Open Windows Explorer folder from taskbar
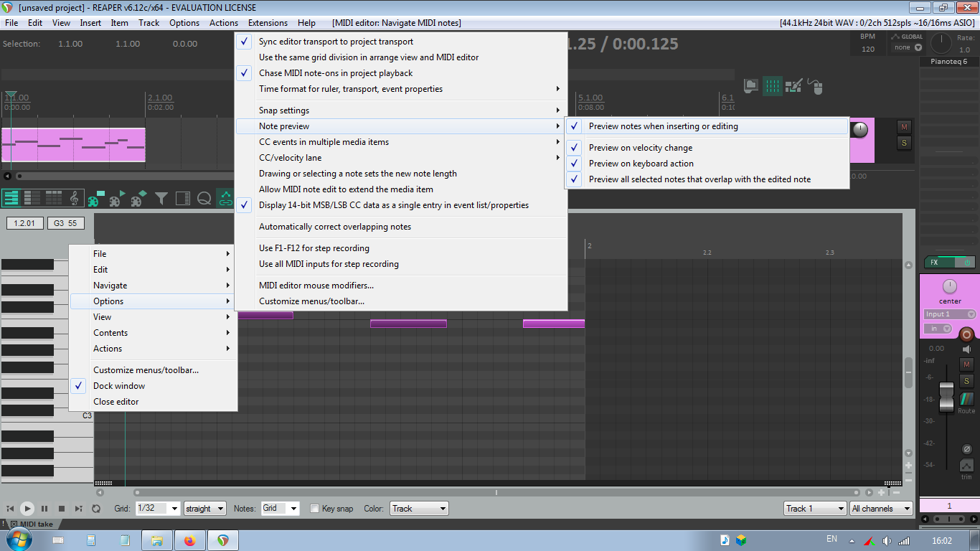 157,540
